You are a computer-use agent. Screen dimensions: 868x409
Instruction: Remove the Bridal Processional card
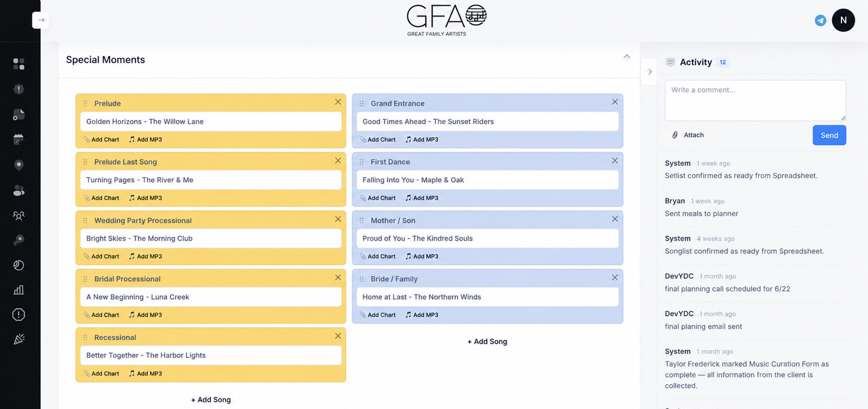click(x=338, y=277)
